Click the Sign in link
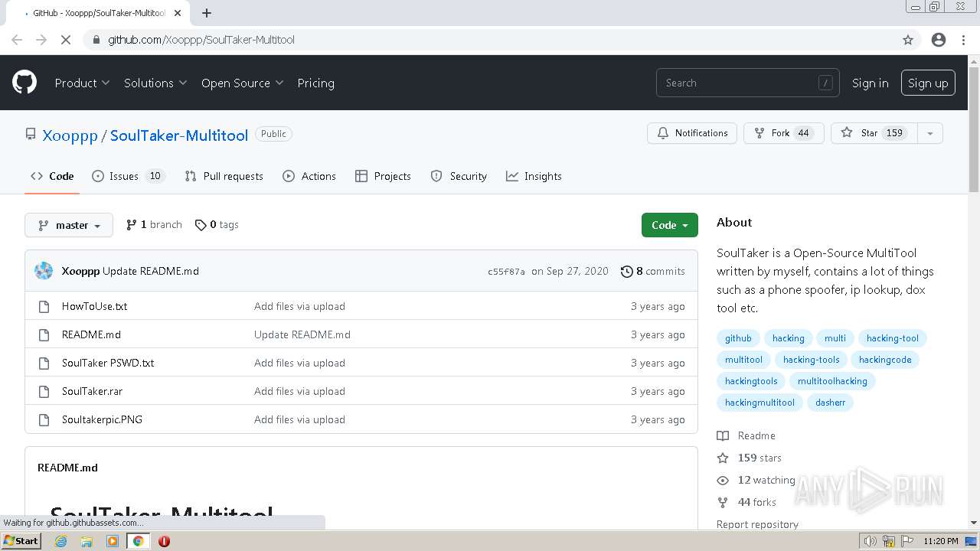This screenshot has width=980, height=551. (x=871, y=83)
